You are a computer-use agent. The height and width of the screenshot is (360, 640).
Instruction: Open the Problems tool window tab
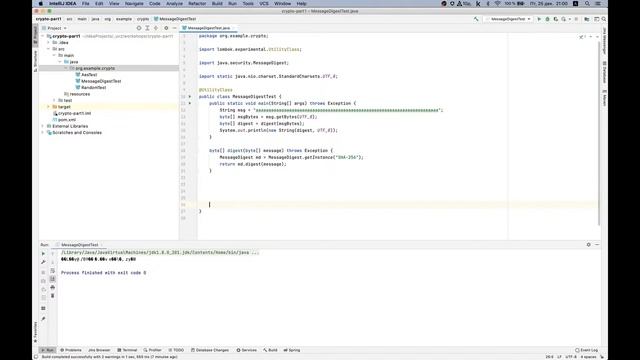(71, 350)
